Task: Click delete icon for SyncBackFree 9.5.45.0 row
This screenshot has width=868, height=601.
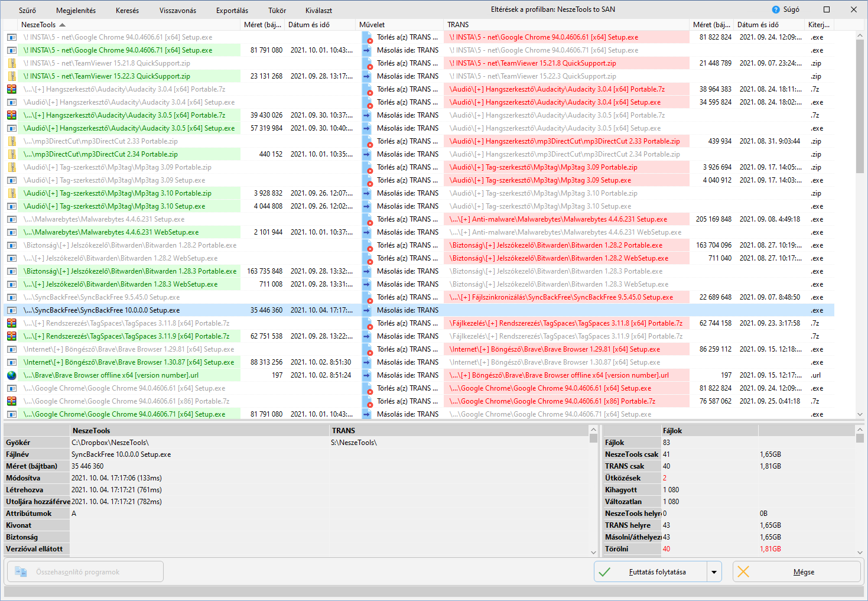Action: point(367,297)
